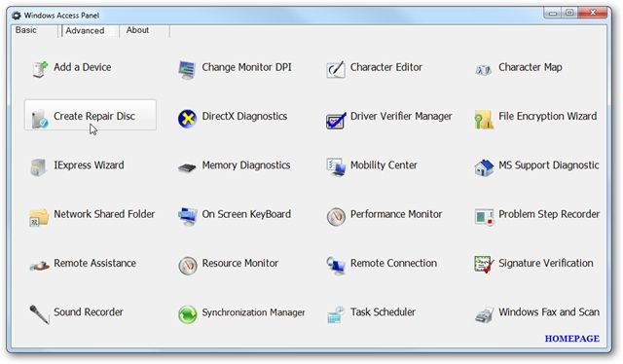Open DirectX Diagnostics yellow X icon
This screenshot has height=364, width=623.
[x=187, y=119]
